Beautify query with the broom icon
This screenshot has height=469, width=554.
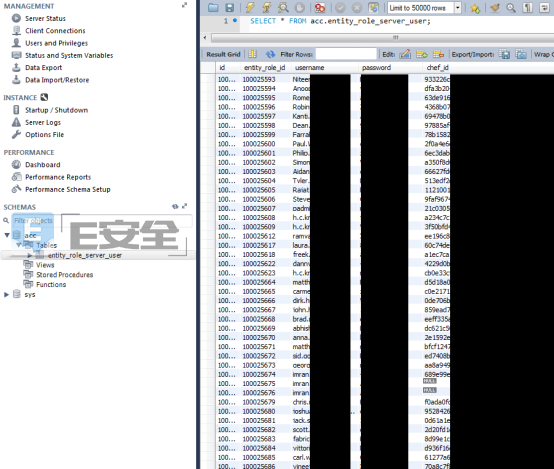(495, 7)
